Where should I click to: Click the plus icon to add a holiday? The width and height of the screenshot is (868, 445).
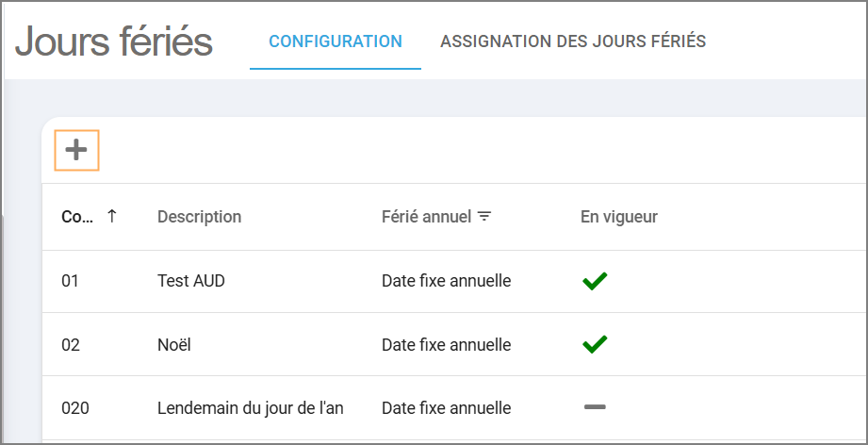tap(76, 150)
